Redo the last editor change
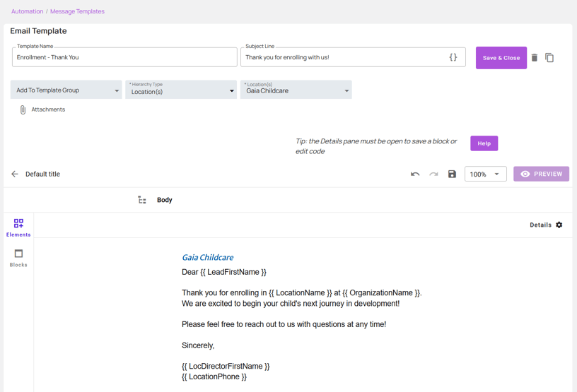The height and width of the screenshot is (392, 577). (433, 174)
